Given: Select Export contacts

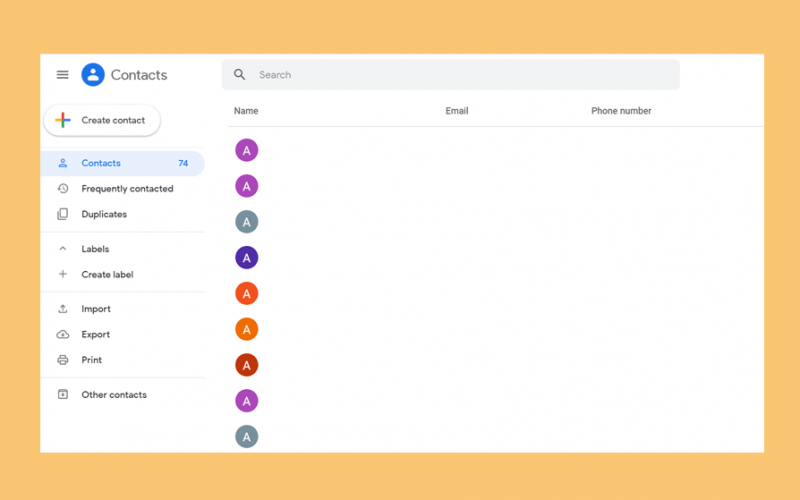Looking at the screenshot, I should click(x=95, y=335).
